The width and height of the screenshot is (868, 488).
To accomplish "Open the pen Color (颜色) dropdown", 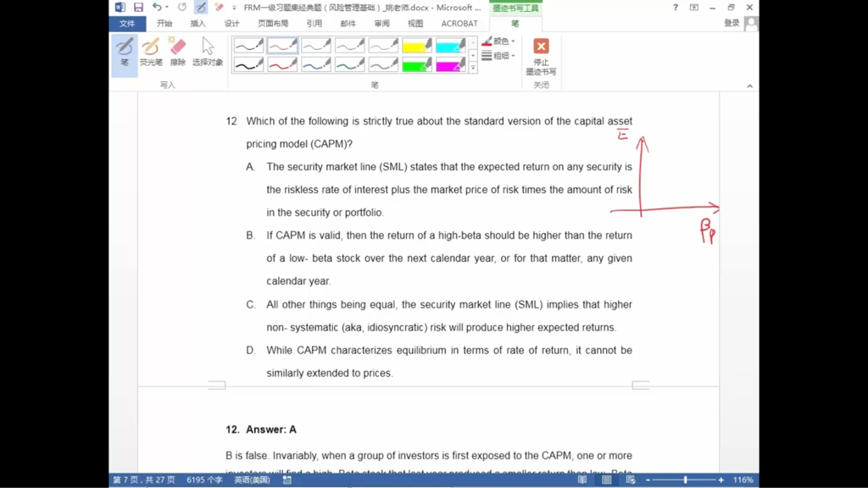I will (498, 41).
